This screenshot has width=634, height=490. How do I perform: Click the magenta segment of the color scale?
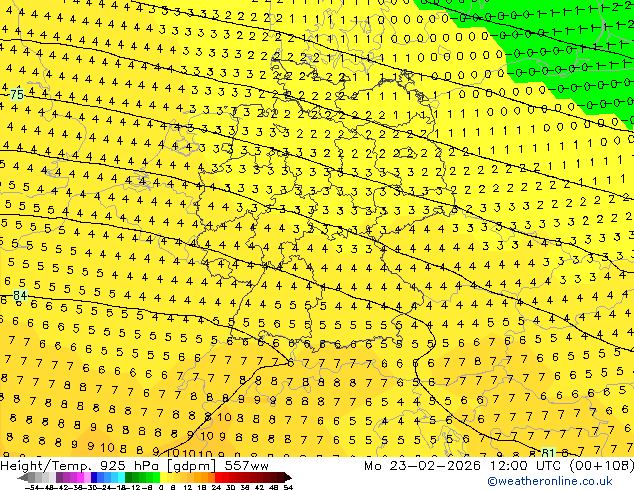pos(80,477)
